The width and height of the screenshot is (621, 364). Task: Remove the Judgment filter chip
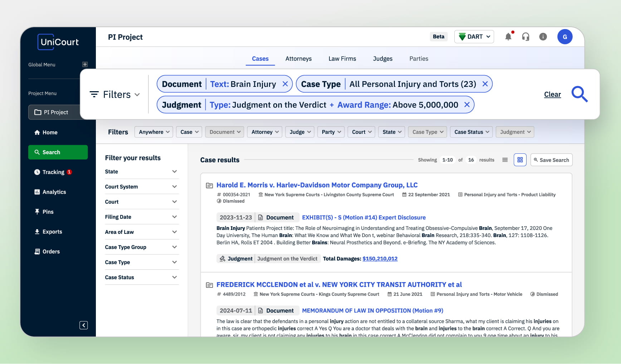coord(466,105)
